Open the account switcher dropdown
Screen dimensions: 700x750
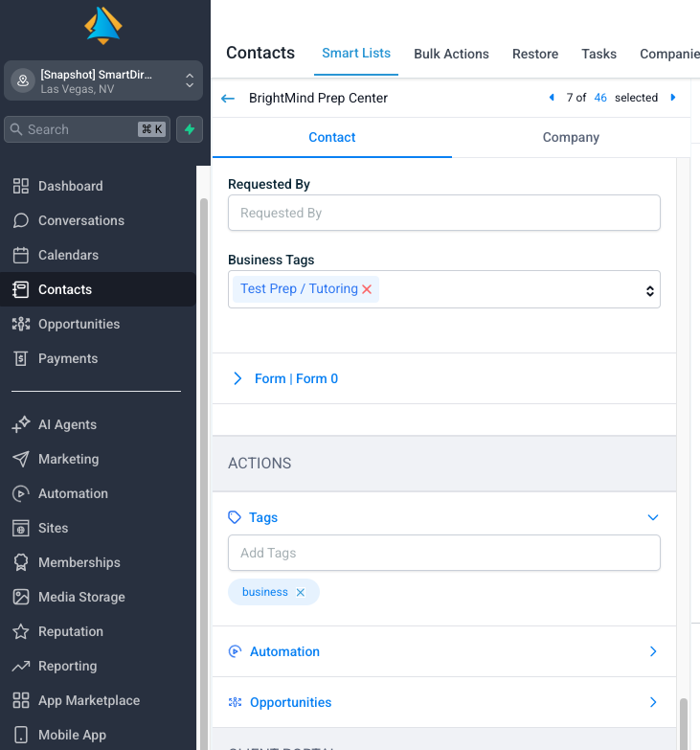tap(103, 80)
